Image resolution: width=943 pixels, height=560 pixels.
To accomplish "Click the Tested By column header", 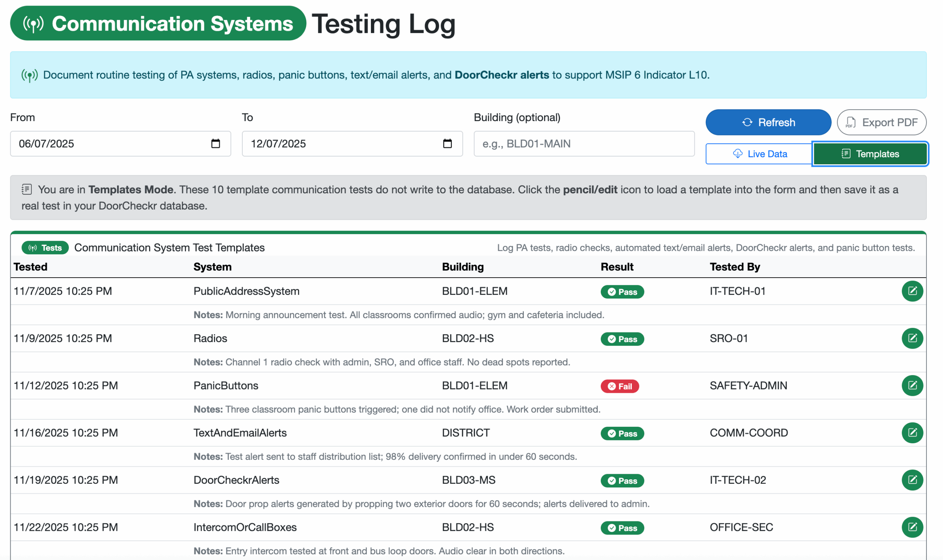I will [735, 267].
